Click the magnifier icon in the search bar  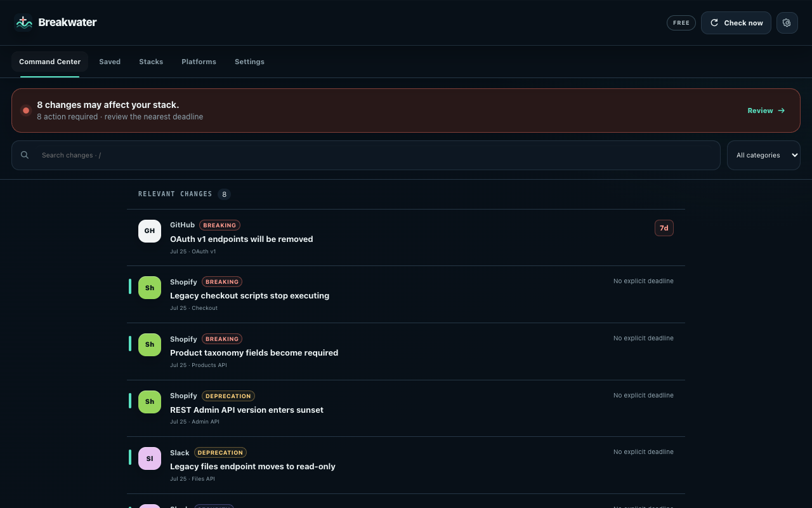(25, 155)
